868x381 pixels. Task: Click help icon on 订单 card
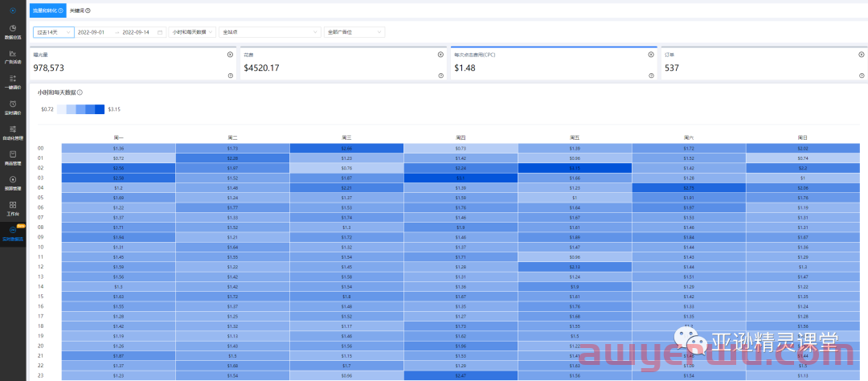click(x=862, y=76)
